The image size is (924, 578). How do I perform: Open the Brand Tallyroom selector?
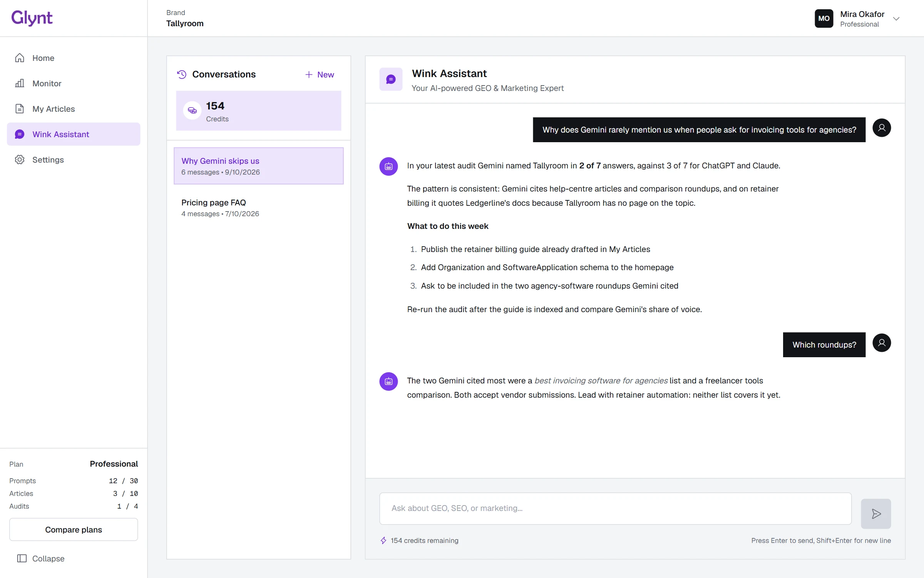pos(185,18)
